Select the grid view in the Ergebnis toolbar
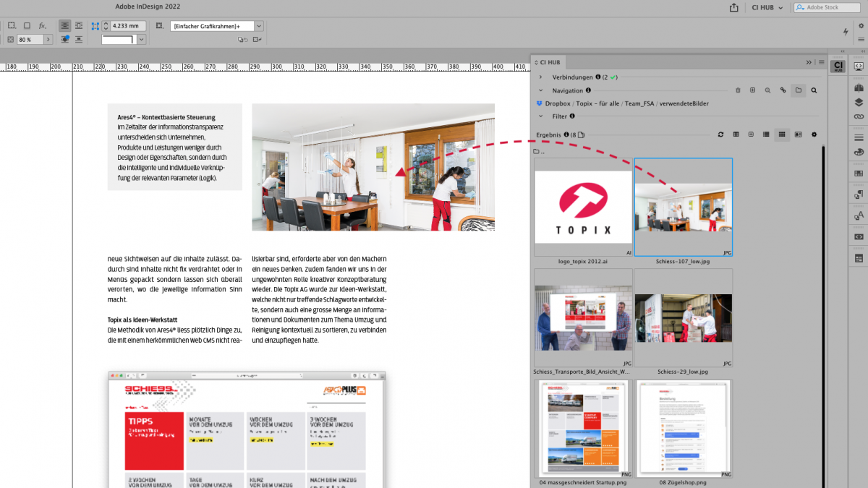Viewport: 868px width, 488px height. pos(781,134)
